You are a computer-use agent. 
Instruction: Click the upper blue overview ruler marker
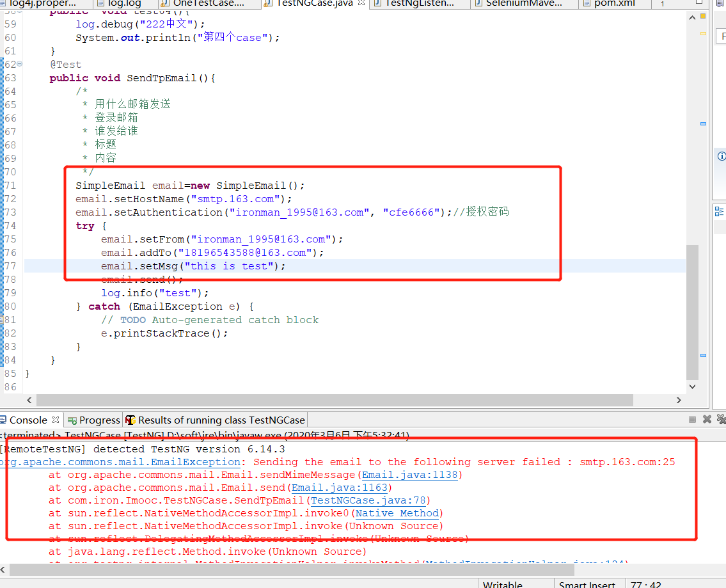(x=703, y=123)
